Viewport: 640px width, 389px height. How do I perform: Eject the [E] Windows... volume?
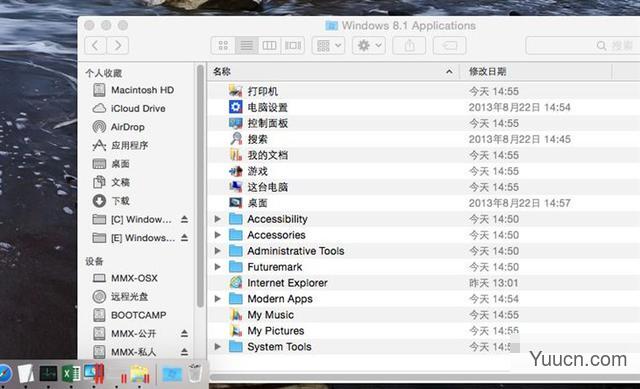click(184, 238)
